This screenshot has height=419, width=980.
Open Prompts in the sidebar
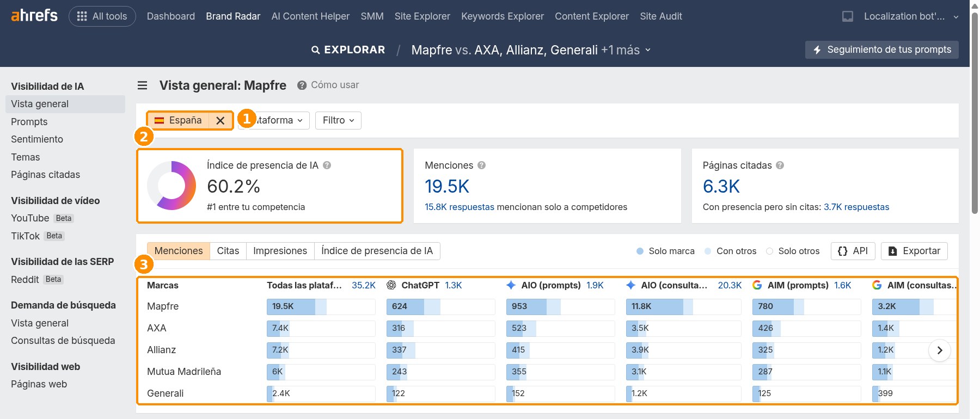(x=29, y=122)
